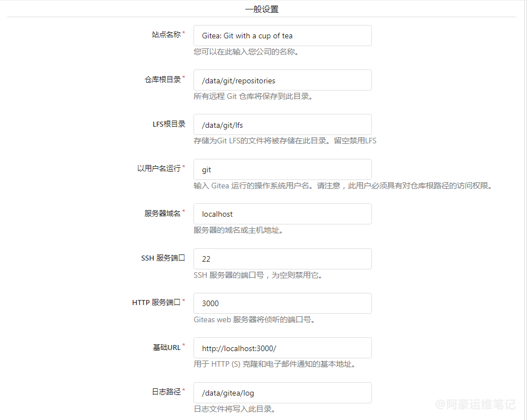Click the LFS根目录 input box
527x420 pixels.
point(282,125)
